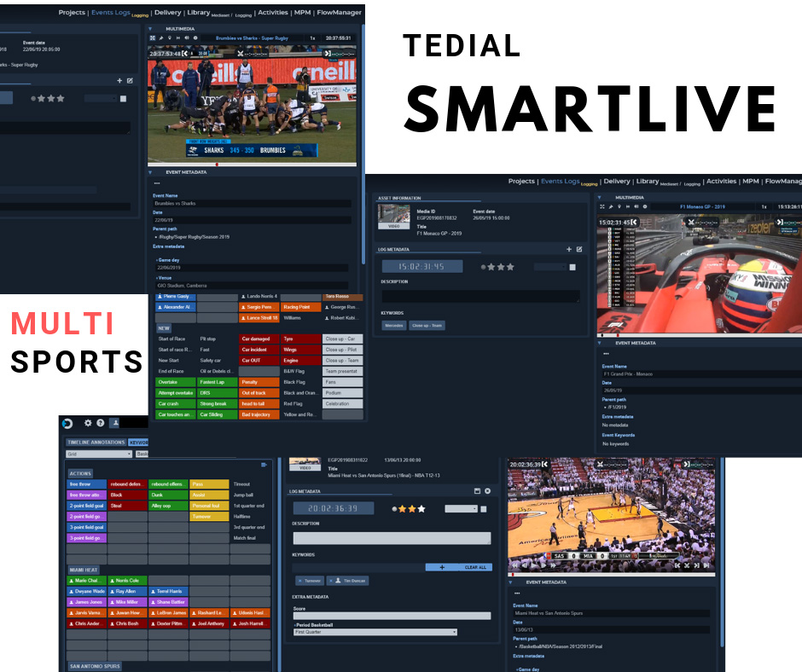Viewport: 802px width, 672px height.
Task: Seek on the basketball video progress bar
Action: [x=612, y=575]
